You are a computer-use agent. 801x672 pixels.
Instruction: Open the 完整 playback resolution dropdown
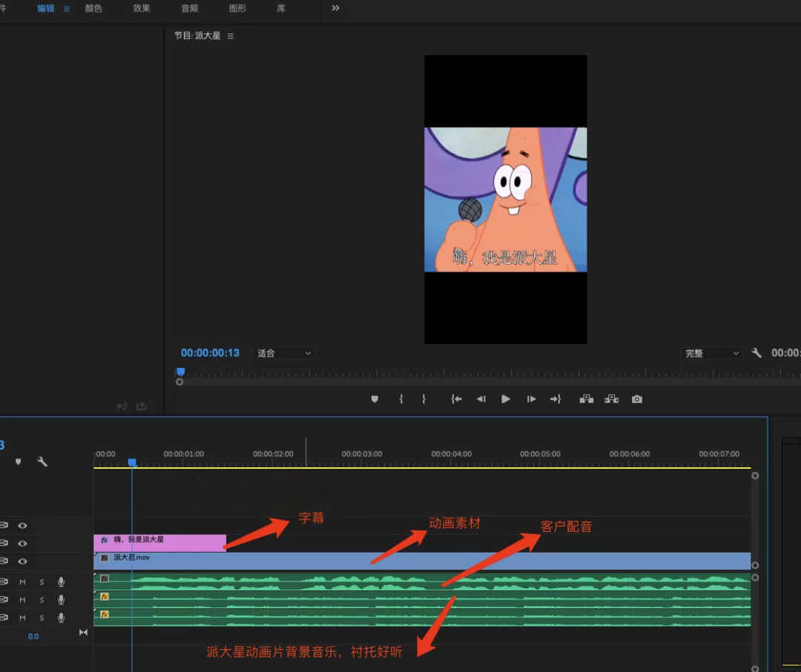[711, 354]
